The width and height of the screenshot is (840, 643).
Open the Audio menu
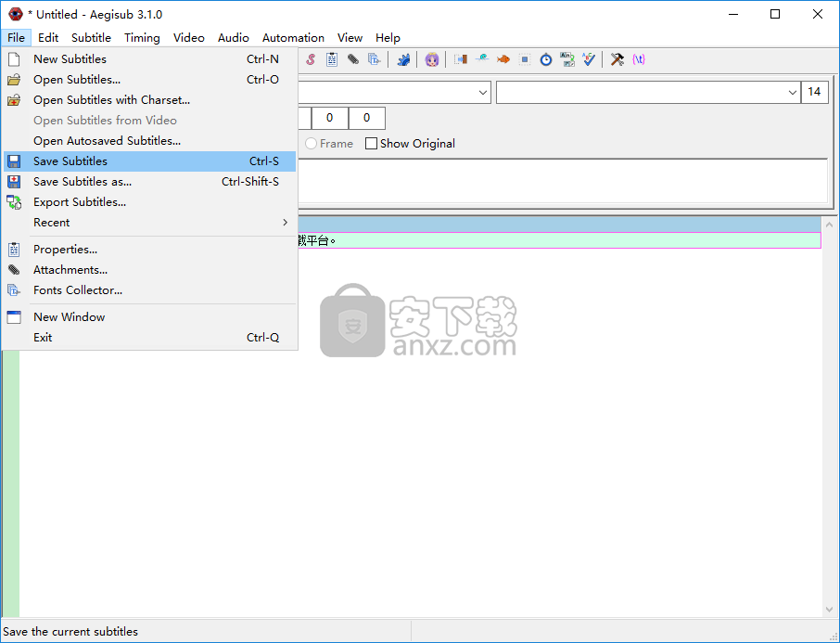click(233, 37)
